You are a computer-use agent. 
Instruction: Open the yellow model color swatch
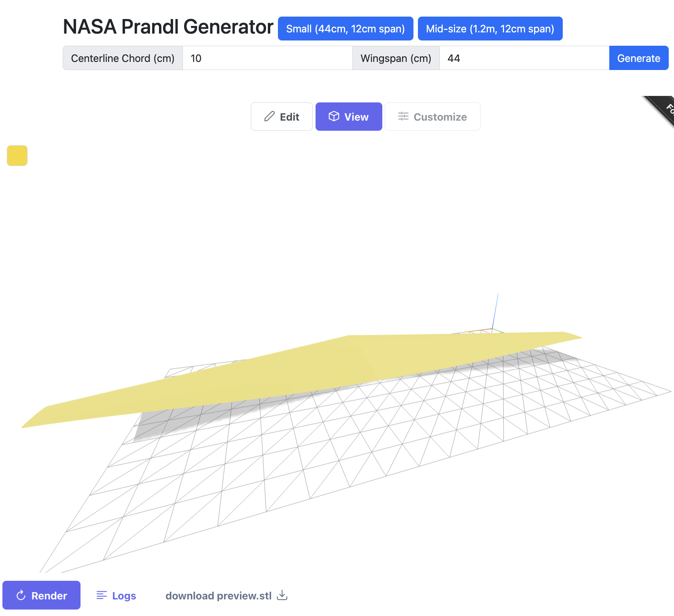17,155
